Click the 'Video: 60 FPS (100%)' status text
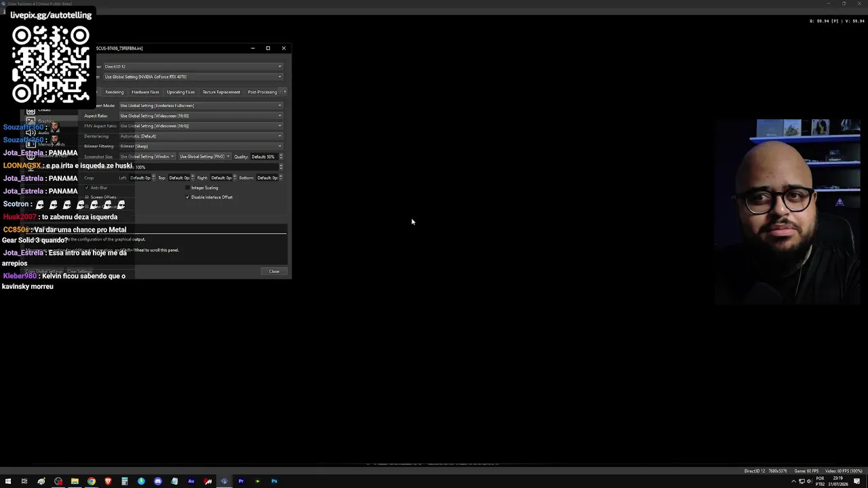The height and width of the screenshot is (488, 868). (844, 471)
